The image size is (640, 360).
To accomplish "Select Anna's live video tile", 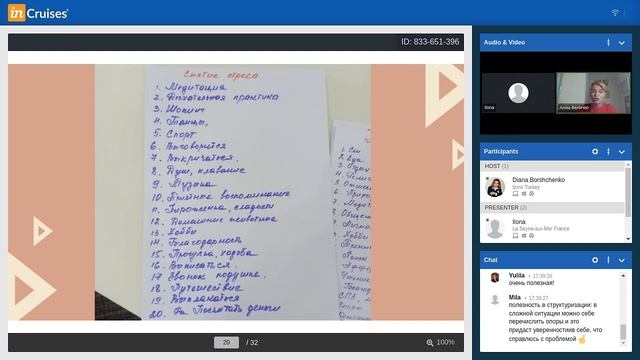I will (x=593, y=93).
